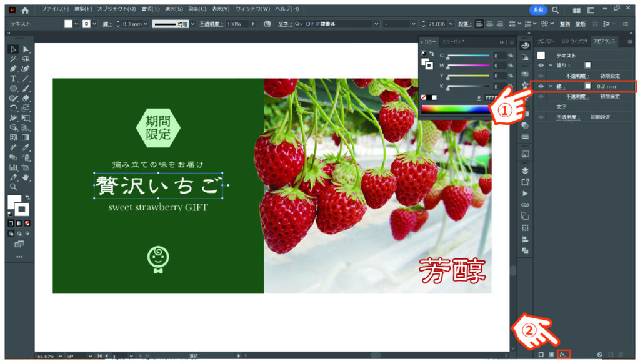This screenshot has width=640, height=364.
Task: Switch to プロパティ tab
Action: click(x=546, y=42)
